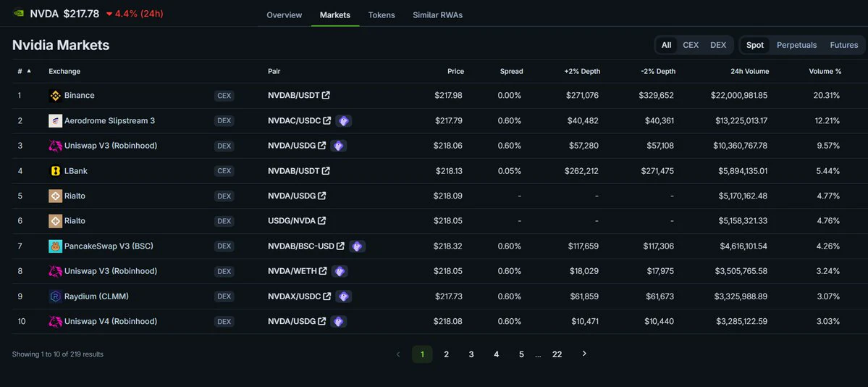Click current page 1 button
Screen dimensions: 868x387
[422, 354]
